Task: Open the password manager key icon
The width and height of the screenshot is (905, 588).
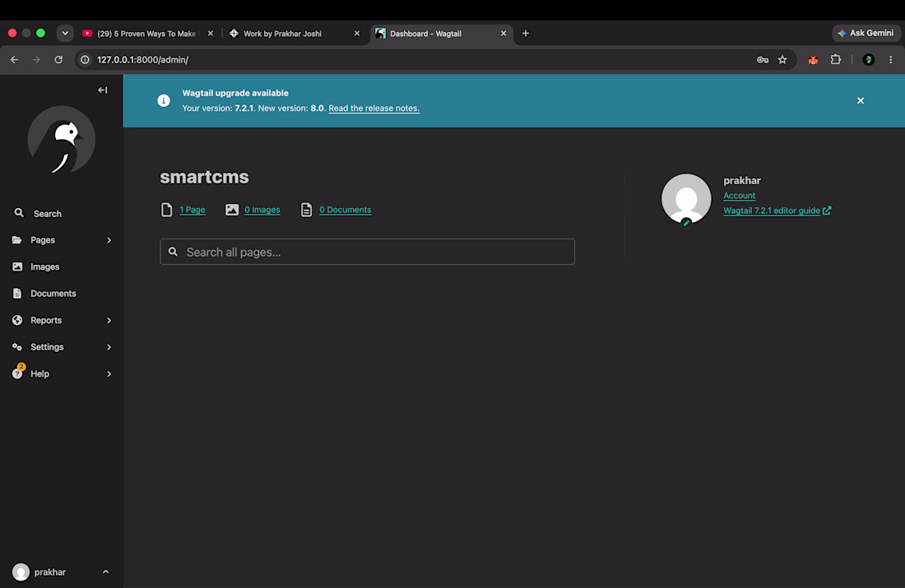Action: [x=763, y=59]
